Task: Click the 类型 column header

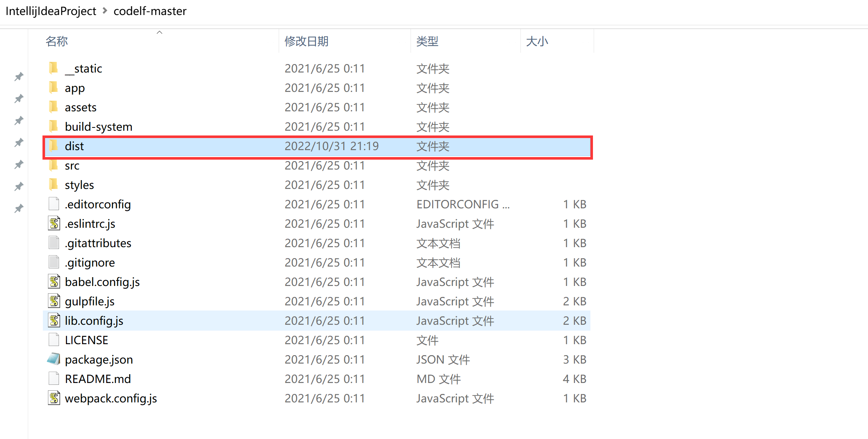Action: pyautogui.click(x=427, y=41)
